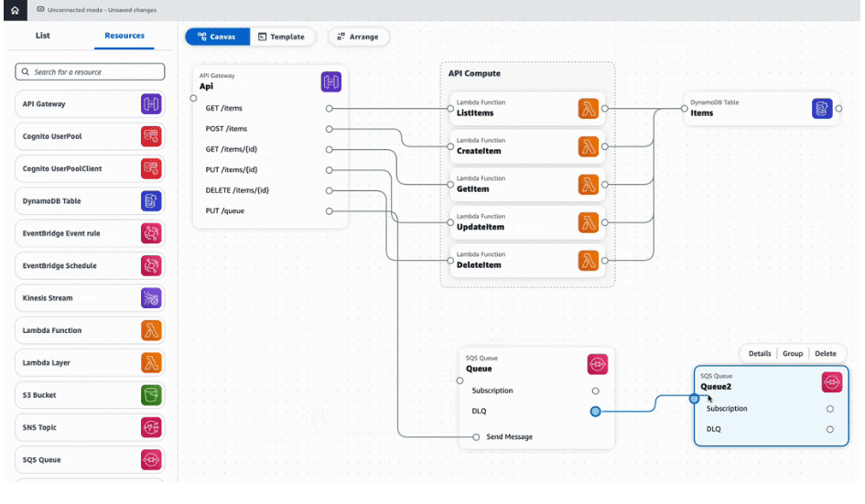865x504 pixels.
Task: Click the Kinesis Stream resource icon
Action: click(151, 298)
